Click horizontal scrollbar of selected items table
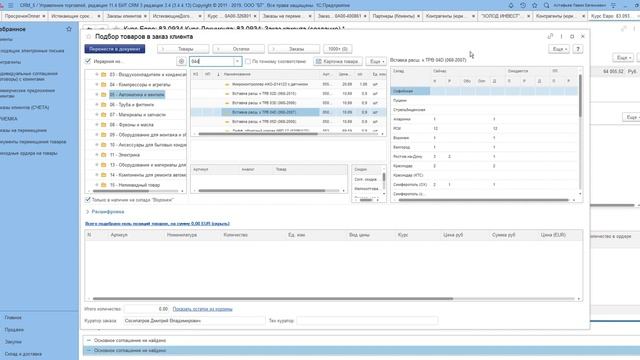640x360 pixels. [273, 299]
